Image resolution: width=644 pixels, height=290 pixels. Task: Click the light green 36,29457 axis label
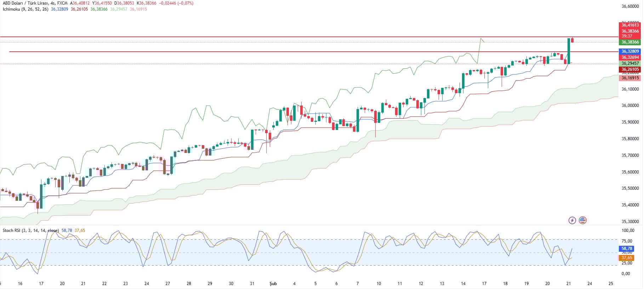click(630, 63)
